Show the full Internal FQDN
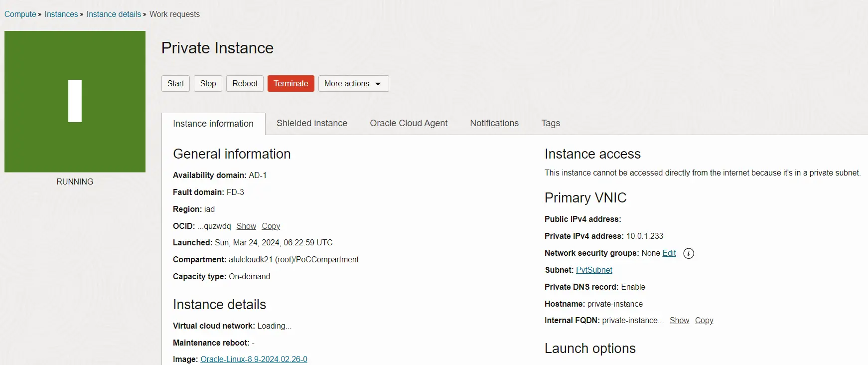Screen dimensions: 868x365 click(679, 321)
